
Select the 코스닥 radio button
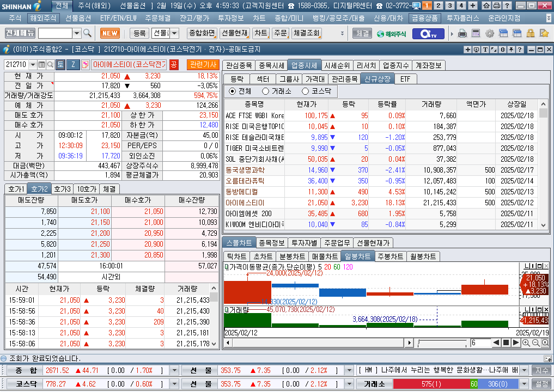click(x=305, y=91)
